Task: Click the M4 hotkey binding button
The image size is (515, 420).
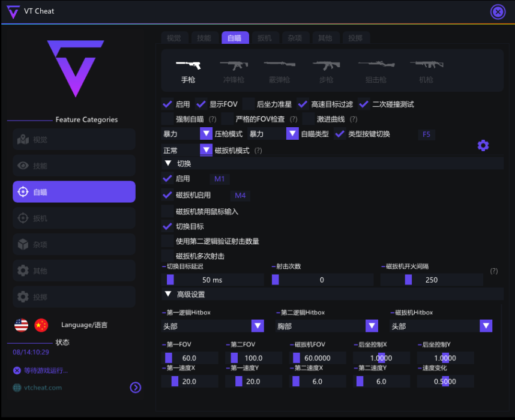Action: [240, 196]
